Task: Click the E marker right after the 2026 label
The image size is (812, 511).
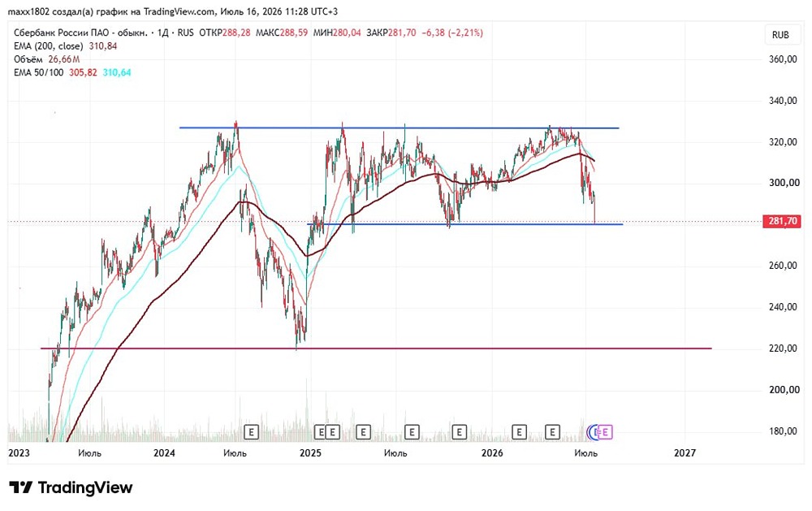Action: click(x=519, y=431)
